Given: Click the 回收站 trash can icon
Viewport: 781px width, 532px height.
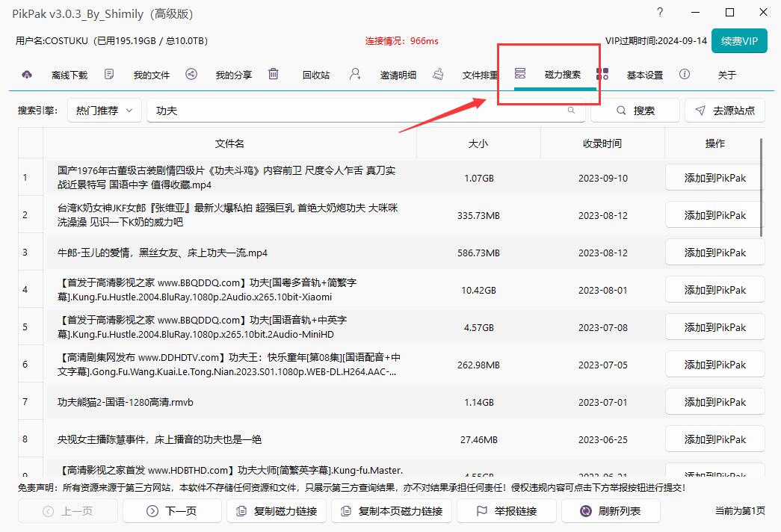Looking at the screenshot, I should click(x=274, y=74).
